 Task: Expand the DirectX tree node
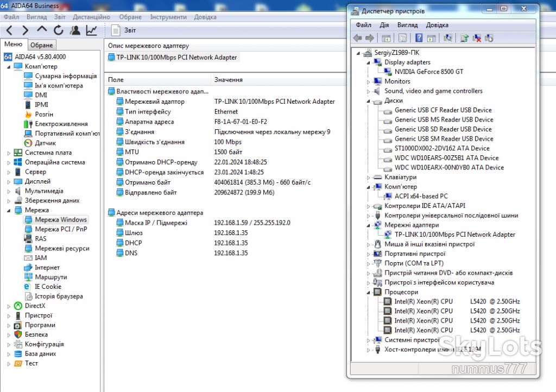tap(9, 306)
